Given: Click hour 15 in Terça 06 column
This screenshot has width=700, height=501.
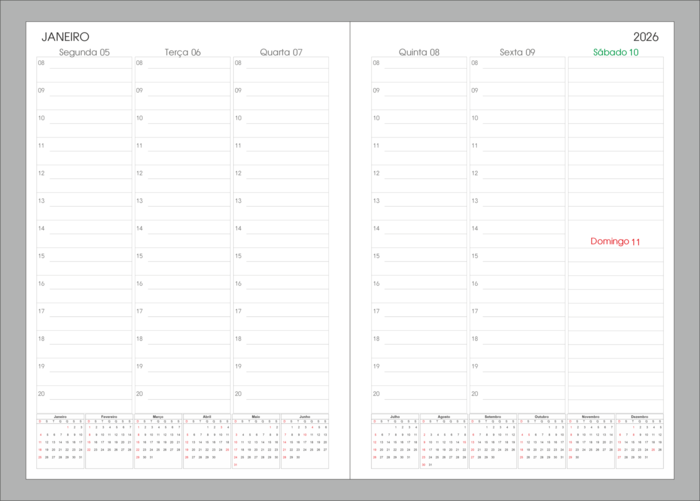Looking at the screenshot, I should tap(139, 256).
